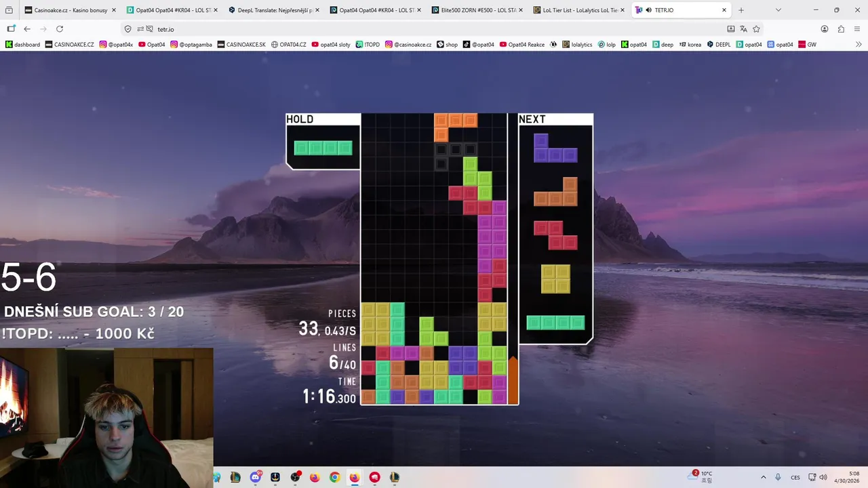This screenshot has width=868, height=488.
Task: Open the red Riot Client taskbar icon
Action: [374, 477]
